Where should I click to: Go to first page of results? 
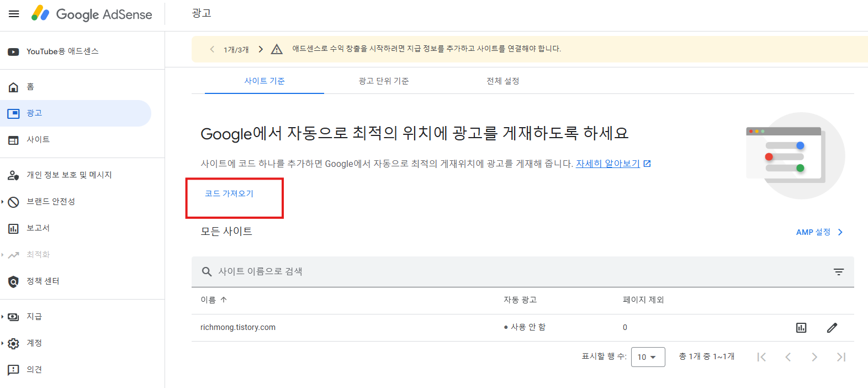click(761, 357)
